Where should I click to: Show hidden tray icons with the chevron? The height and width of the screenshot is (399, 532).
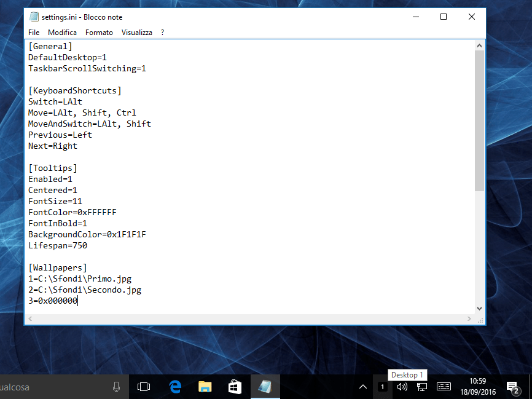(x=363, y=387)
